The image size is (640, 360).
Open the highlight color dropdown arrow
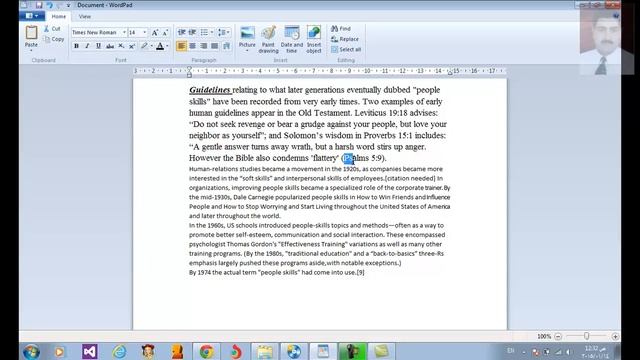(151, 46)
